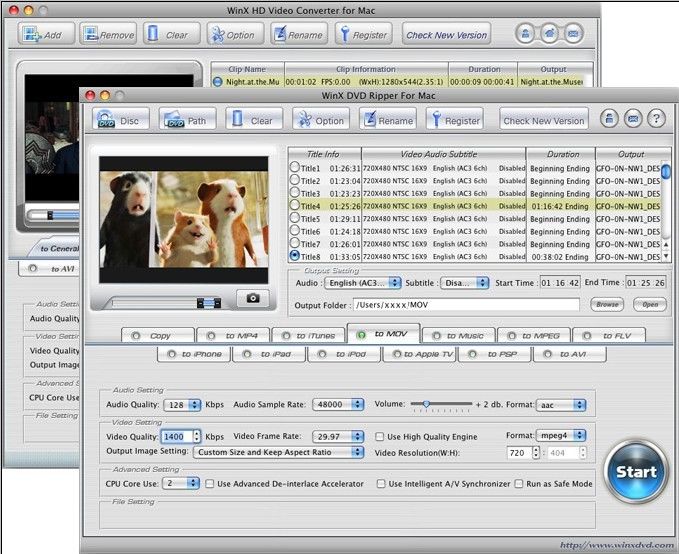
Task: Click Add in HD Video Converter window
Action: [x=46, y=34]
